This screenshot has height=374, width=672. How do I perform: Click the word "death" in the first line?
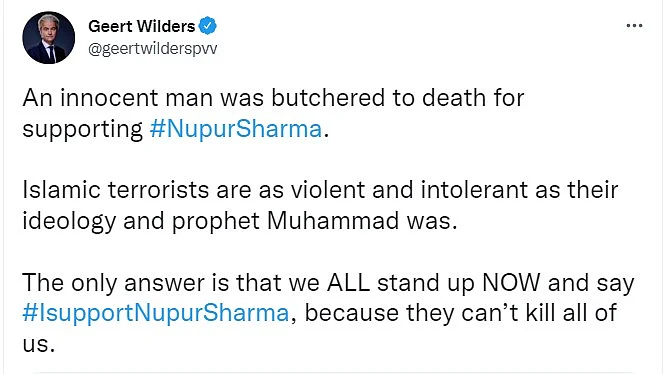click(454, 98)
